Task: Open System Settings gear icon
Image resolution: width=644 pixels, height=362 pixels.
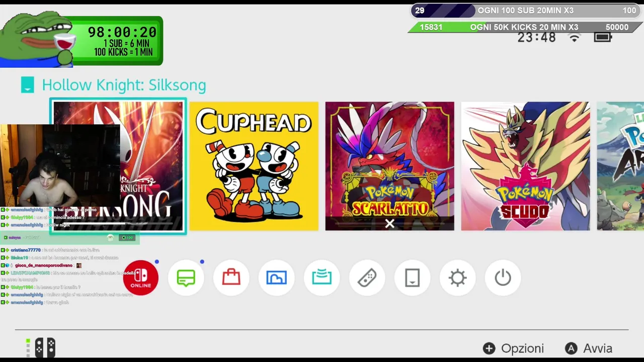Action: pyautogui.click(x=458, y=278)
